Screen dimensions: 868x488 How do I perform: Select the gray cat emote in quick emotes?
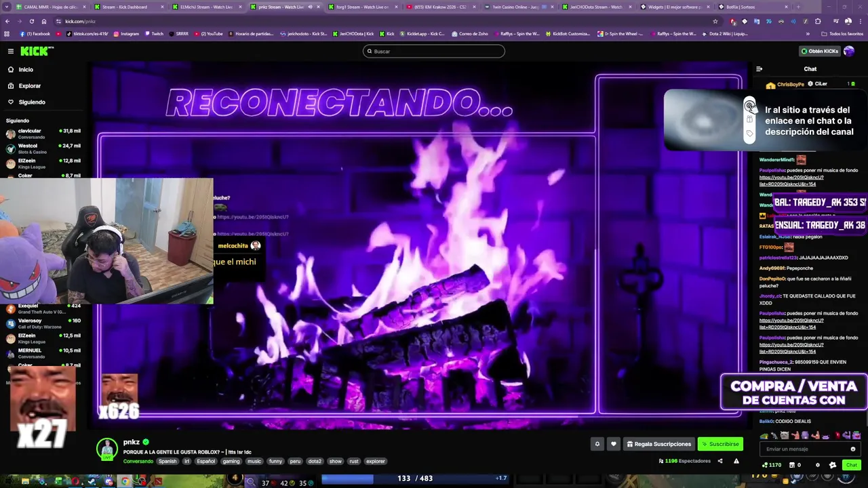785,435
